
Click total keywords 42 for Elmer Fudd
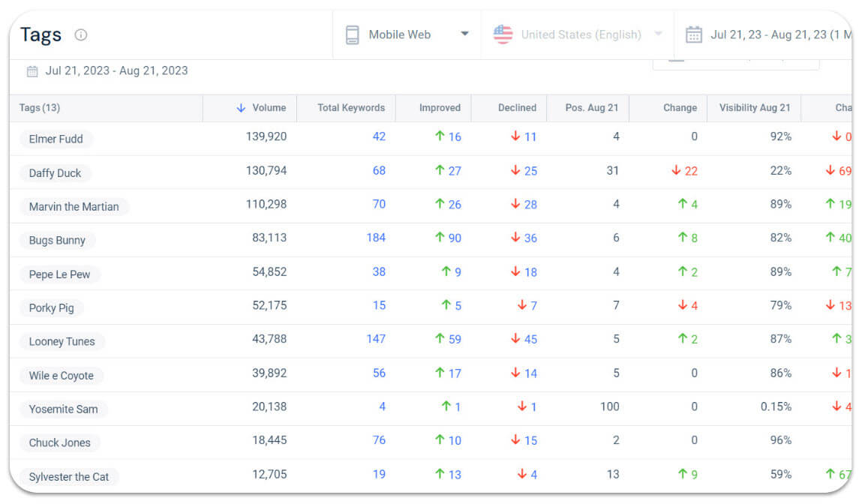379,136
